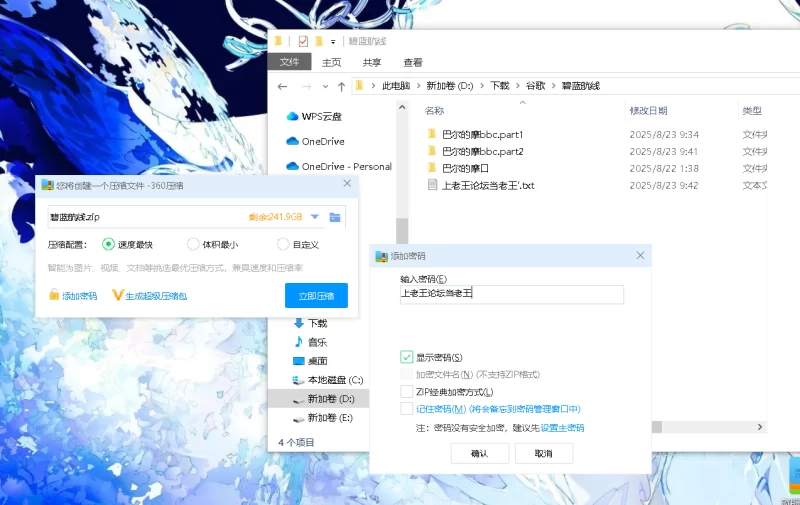
Task: Click the browse folder icon beside archive path
Action: (335, 217)
